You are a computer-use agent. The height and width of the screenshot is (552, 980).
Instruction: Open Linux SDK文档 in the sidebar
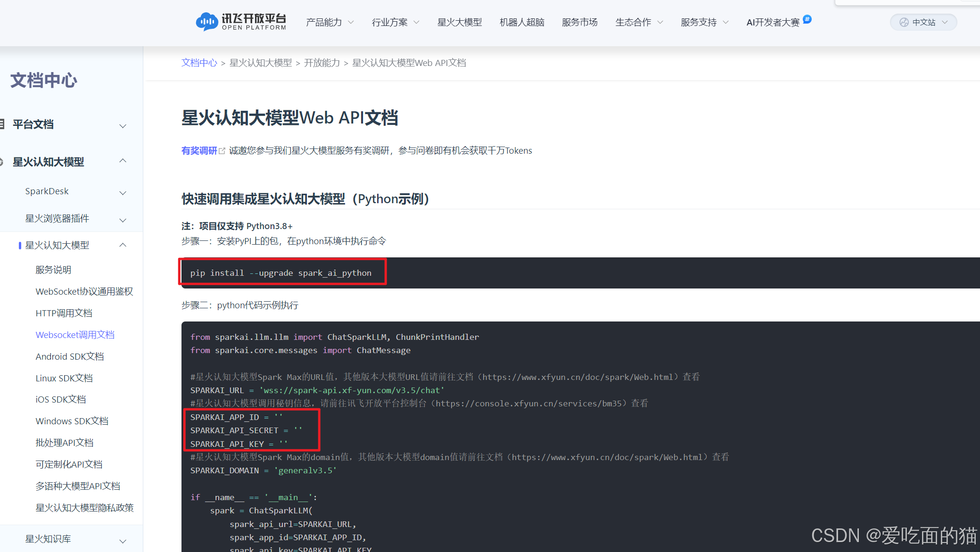[64, 378]
